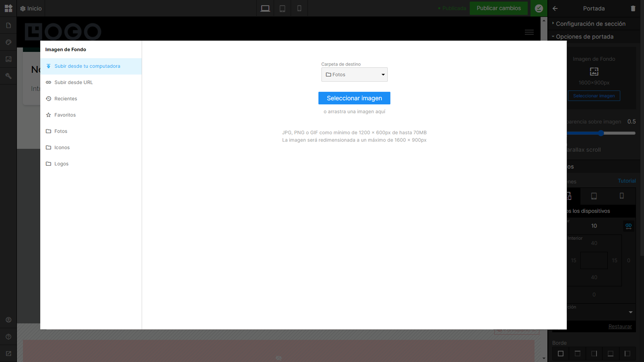644x362 pixels.
Task: Select the left border icon
Action: coord(627,354)
